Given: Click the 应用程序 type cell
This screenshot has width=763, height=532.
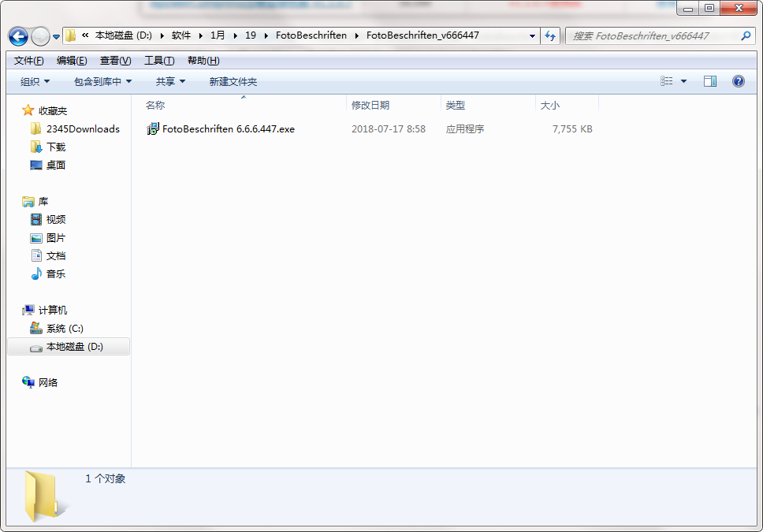Looking at the screenshot, I should 465,129.
